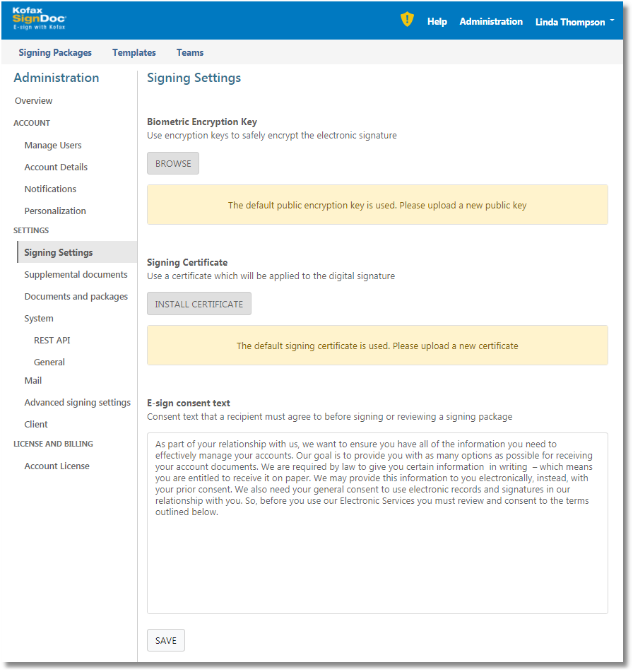Switch to the Signing Packages tab
The height and width of the screenshot is (672, 633).
point(55,52)
